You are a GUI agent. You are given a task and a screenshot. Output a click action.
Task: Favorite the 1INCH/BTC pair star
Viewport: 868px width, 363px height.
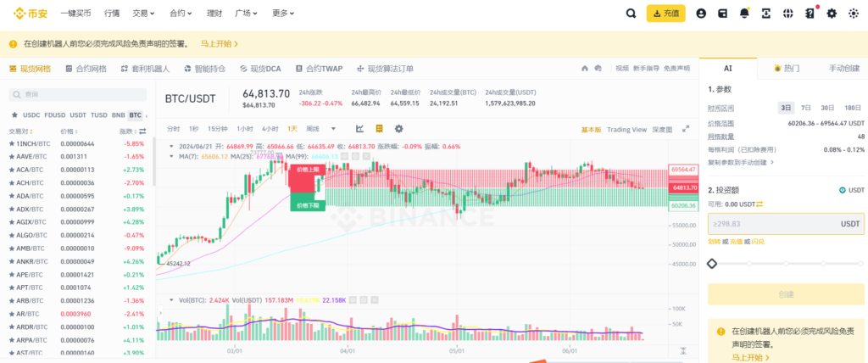[10, 143]
